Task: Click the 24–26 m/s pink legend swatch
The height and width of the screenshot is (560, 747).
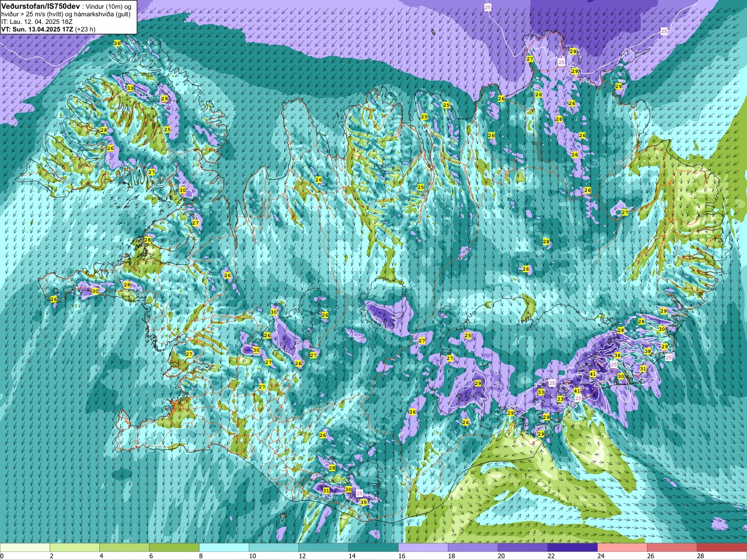Action: [622, 548]
